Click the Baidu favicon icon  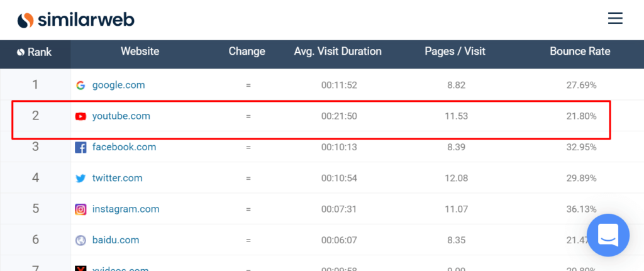pyautogui.click(x=80, y=240)
